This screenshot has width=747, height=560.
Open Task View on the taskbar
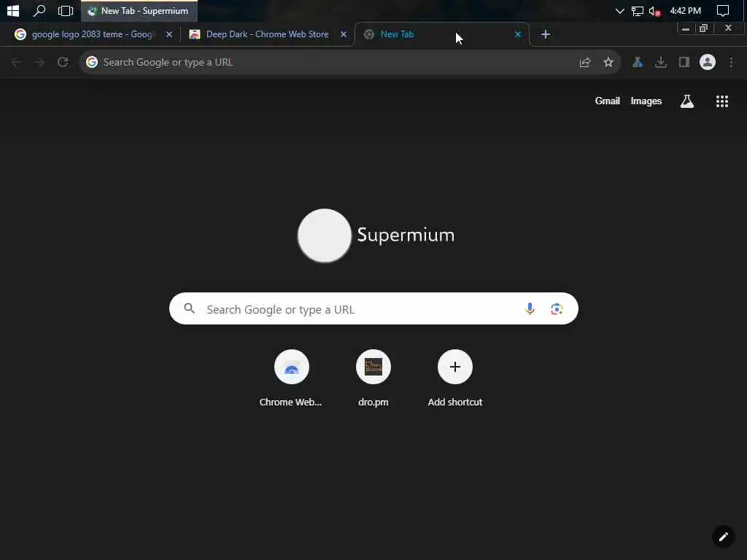pos(65,10)
